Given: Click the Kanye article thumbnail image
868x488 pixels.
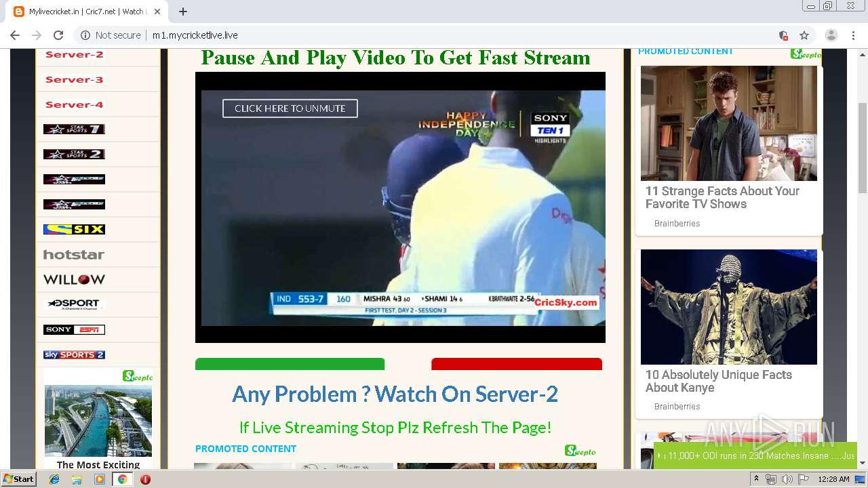Looking at the screenshot, I should click(x=728, y=307).
